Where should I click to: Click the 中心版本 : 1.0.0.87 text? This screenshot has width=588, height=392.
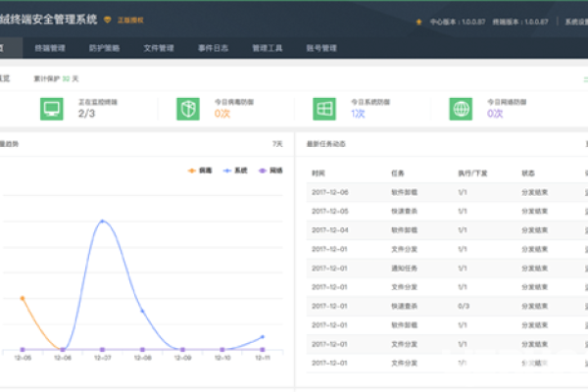click(x=458, y=22)
